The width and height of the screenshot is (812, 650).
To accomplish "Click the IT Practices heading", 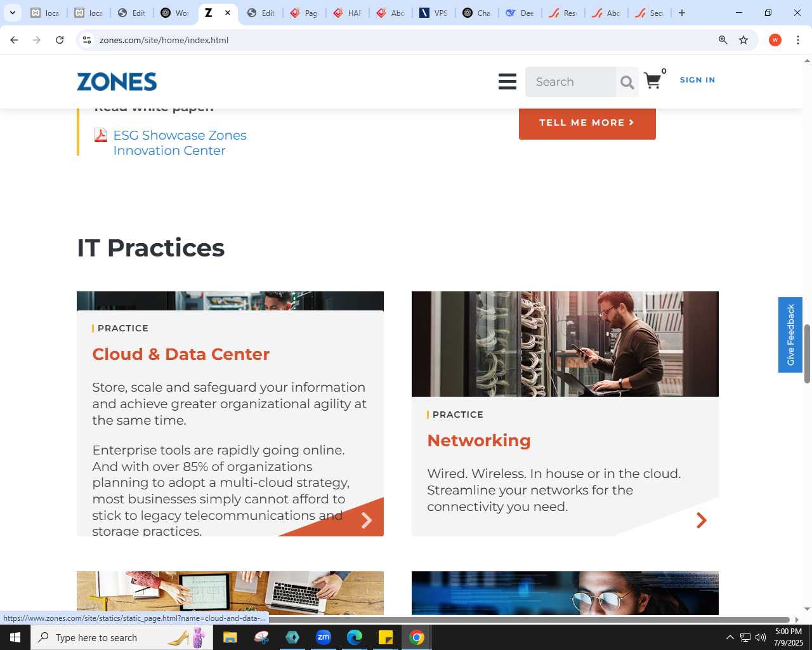I will tap(151, 248).
